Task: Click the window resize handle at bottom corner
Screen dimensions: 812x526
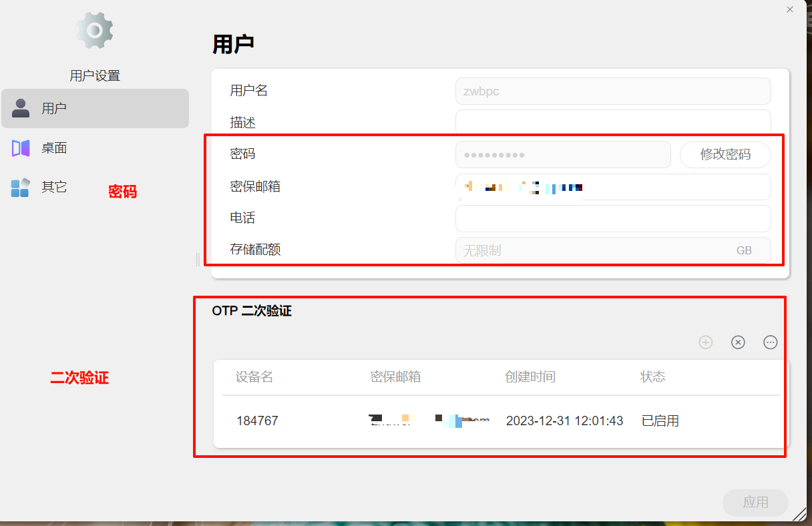Action: pos(799,514)
